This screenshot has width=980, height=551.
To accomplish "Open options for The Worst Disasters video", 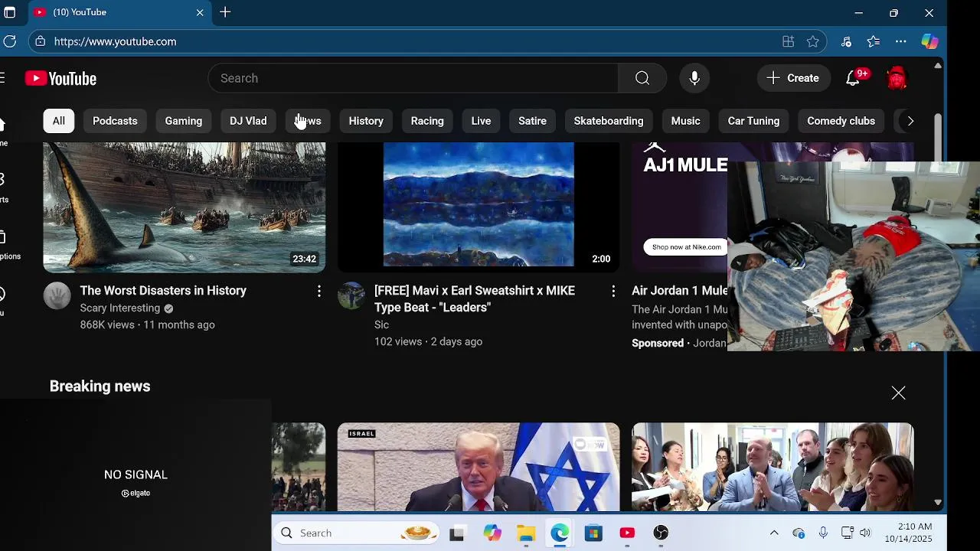I will (x=319, y=291).
